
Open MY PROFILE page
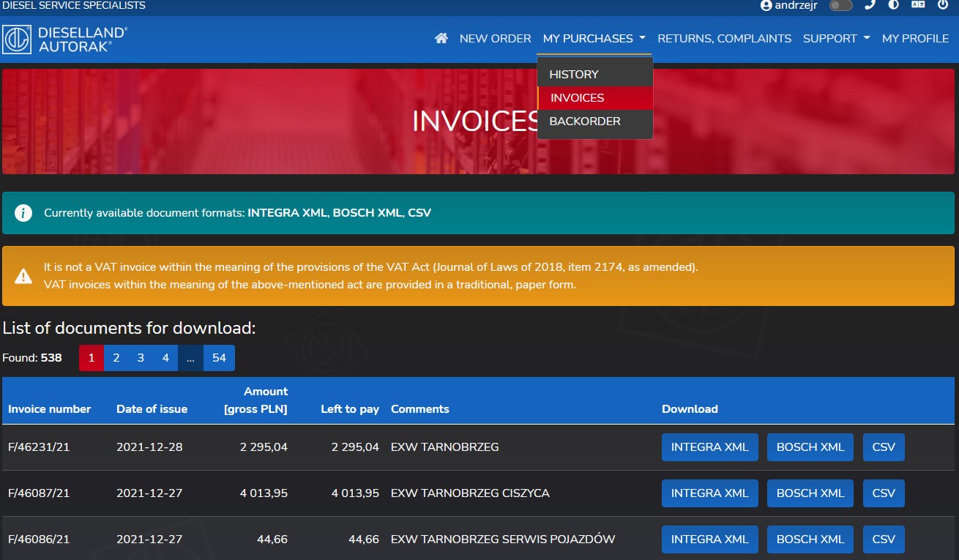click(x=915, y=38)
